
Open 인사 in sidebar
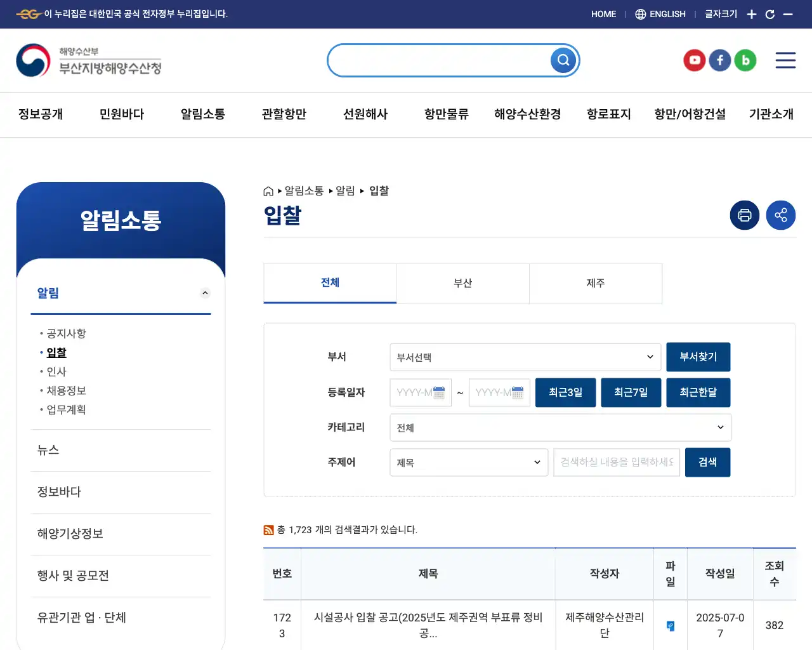[x=56, y=371]
